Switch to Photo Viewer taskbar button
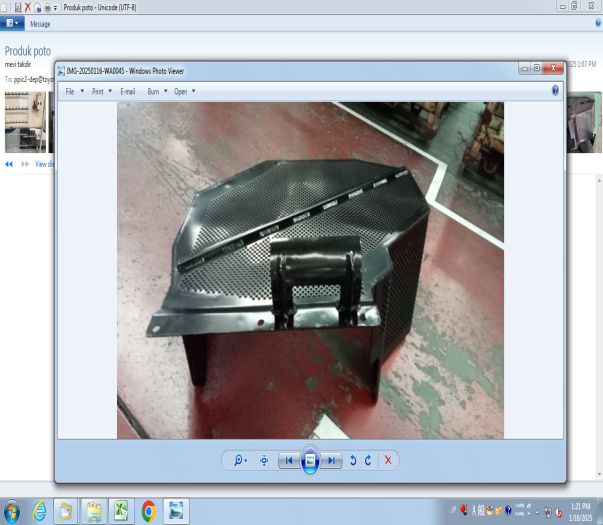 (176, 511)
